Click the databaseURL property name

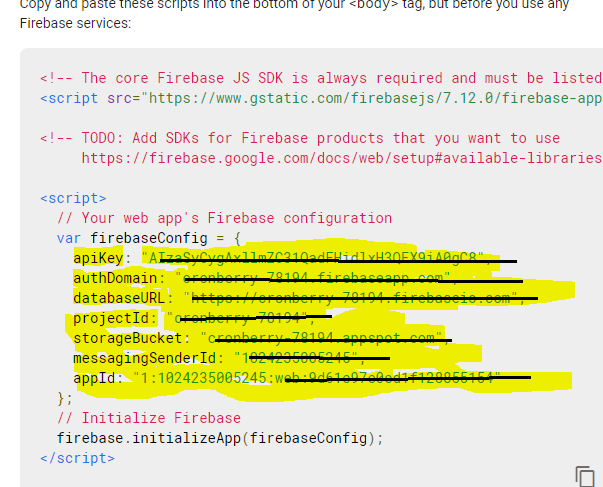click(x=122, y=297)
